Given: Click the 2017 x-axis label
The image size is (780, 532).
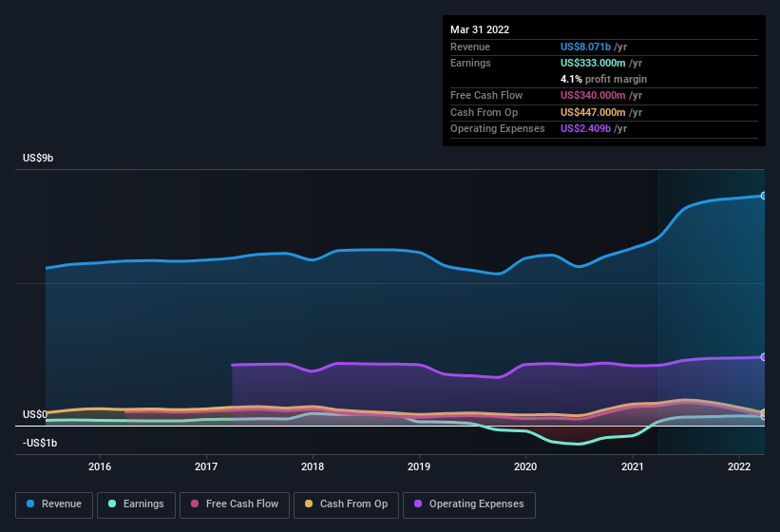Looking at the screenshot, I should (206, 466).
